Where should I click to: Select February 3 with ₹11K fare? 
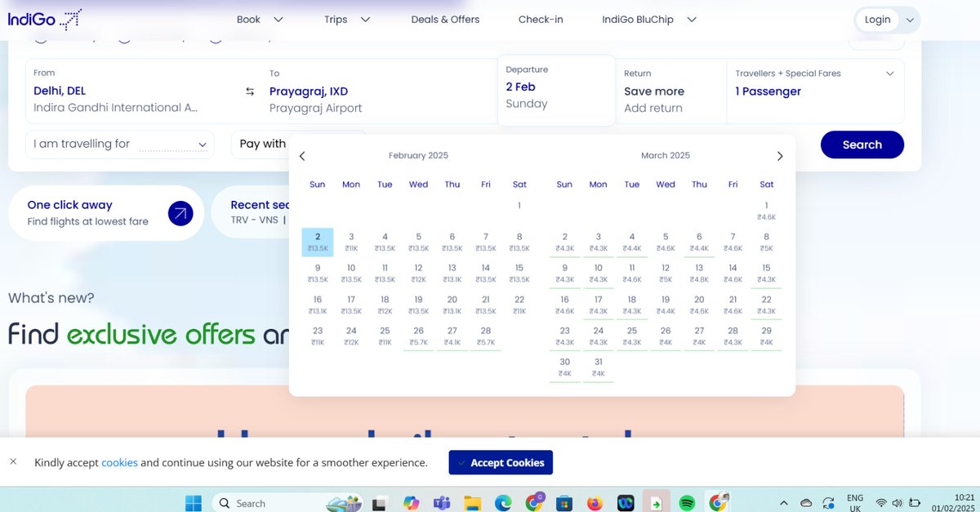click(x=351, y=242)
